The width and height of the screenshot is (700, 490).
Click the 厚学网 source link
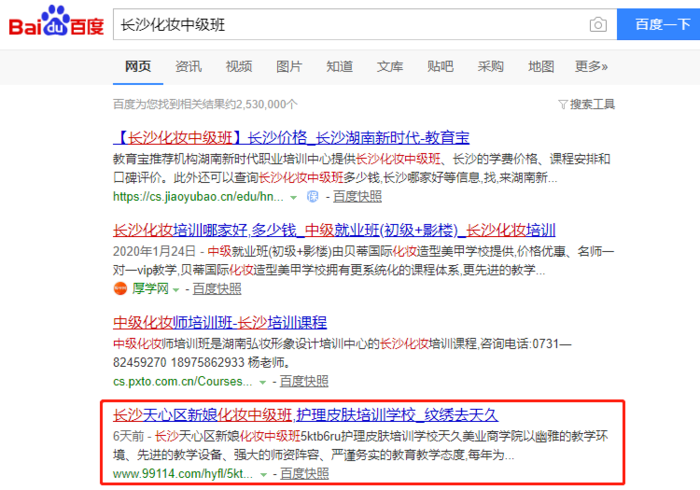point(150,289)
